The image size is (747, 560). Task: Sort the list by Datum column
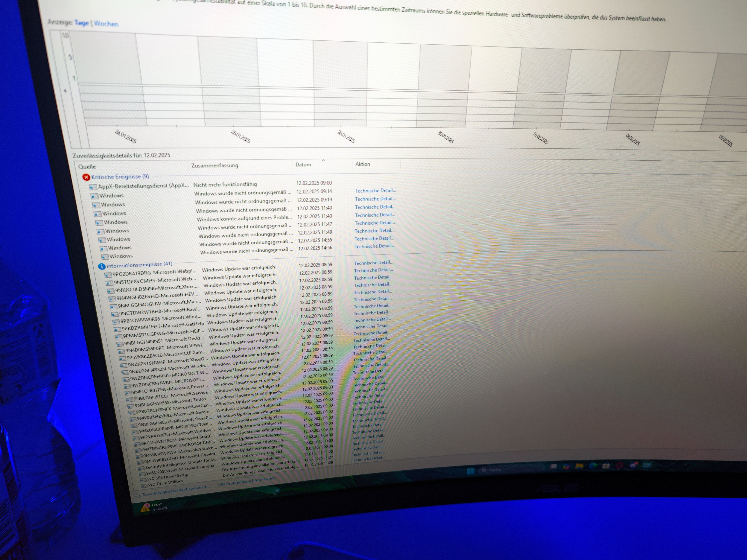pyautogui.click(x=303, y=164)
